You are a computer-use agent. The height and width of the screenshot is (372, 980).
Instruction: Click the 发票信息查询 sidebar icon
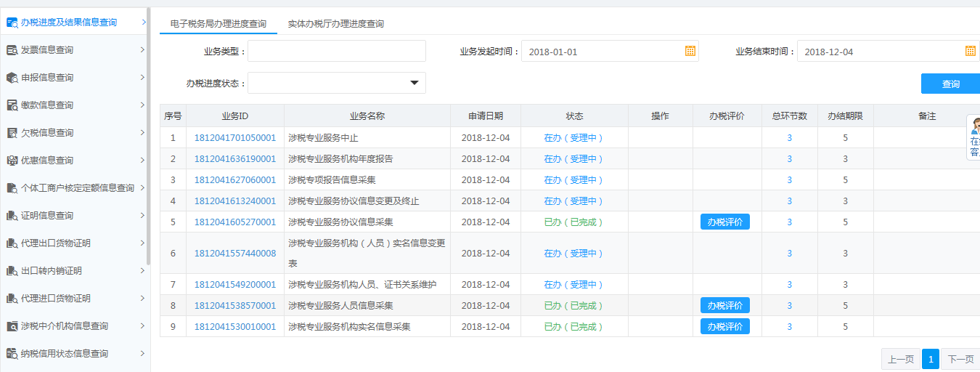click(x=12, y=50)
